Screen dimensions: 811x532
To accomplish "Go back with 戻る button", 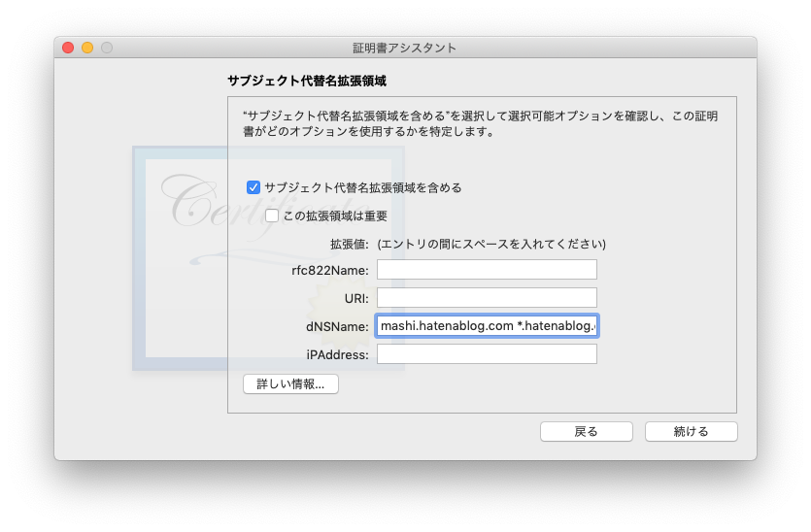I will (586, 432).
